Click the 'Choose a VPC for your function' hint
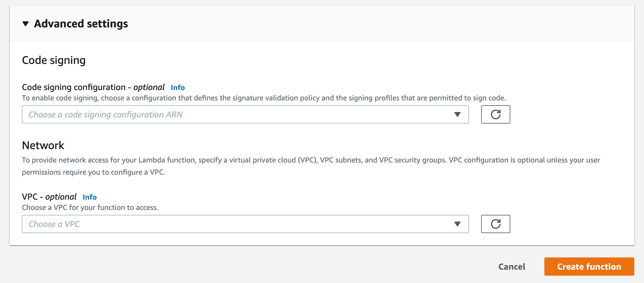 [x=90, y=208]
